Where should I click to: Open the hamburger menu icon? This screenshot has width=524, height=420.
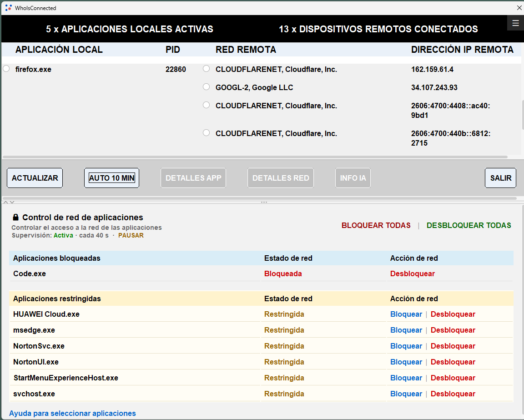tap(515, 23)
